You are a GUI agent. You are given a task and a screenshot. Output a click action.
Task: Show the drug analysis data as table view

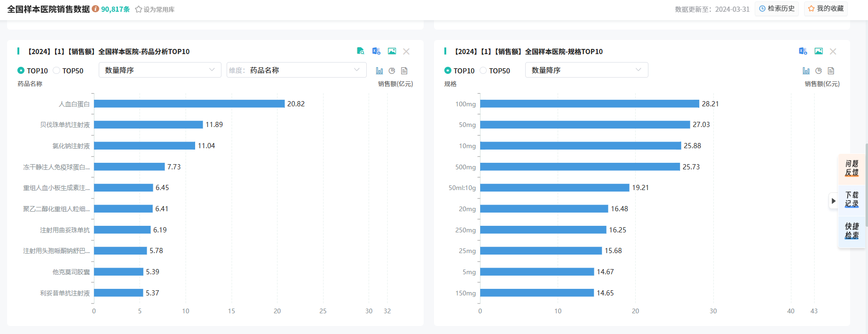404,71
